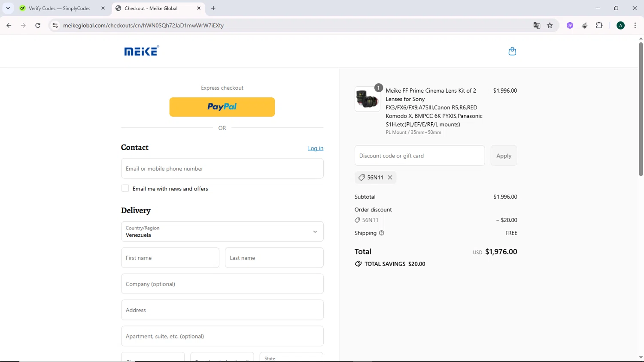Click the Log in link
The width and height of the screenshot is (644, 362).
[x=316, y=148]
